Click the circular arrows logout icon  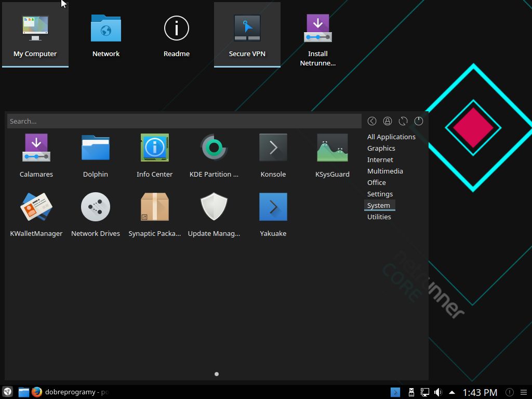(x=403, y=121)
